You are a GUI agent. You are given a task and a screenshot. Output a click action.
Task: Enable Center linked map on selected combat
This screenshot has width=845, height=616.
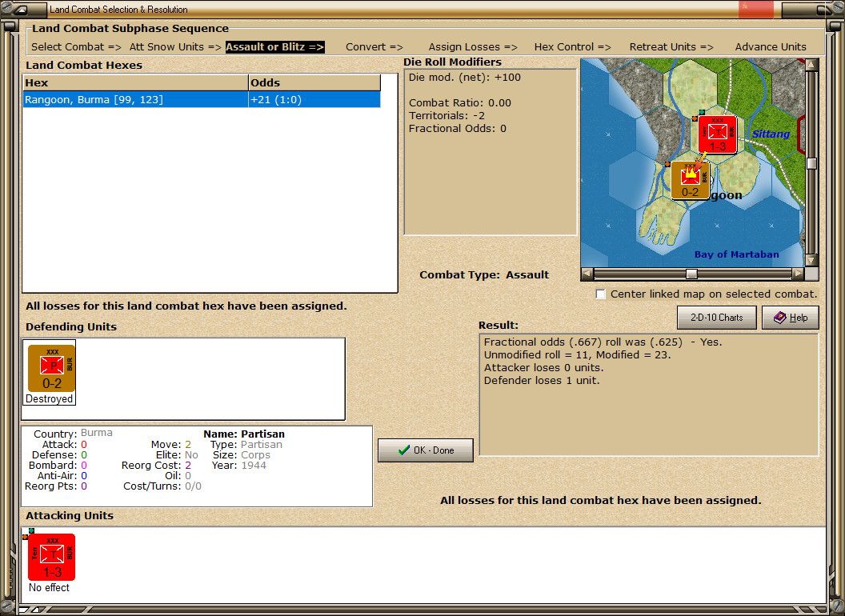click(x=601, y=294)
